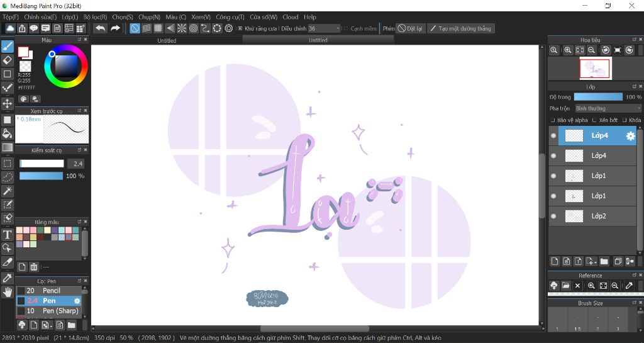The height and width of the screenshot is (343, 644).
Task: Select the Eraser tool
Action: [8, 60]
